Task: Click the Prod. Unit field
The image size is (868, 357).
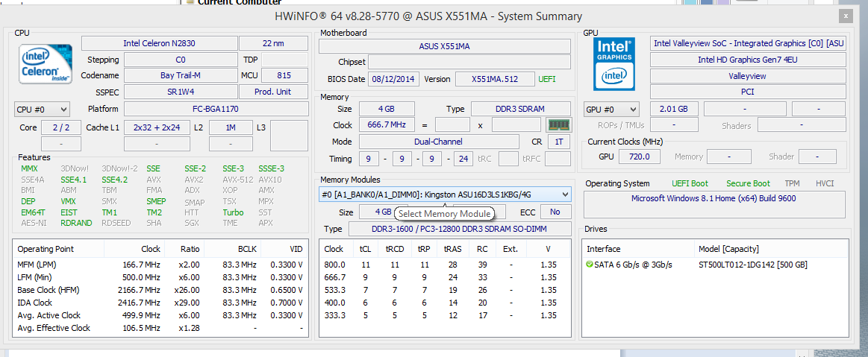Action: [273, 92]
